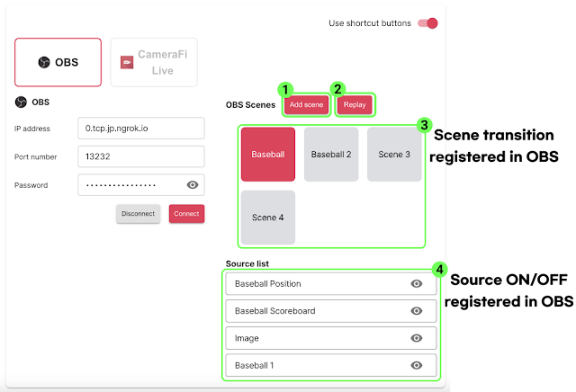Image resolution: width=576 pixels, height=392 pixels.
Task: Click the Replay button
Action: point(355,104)
